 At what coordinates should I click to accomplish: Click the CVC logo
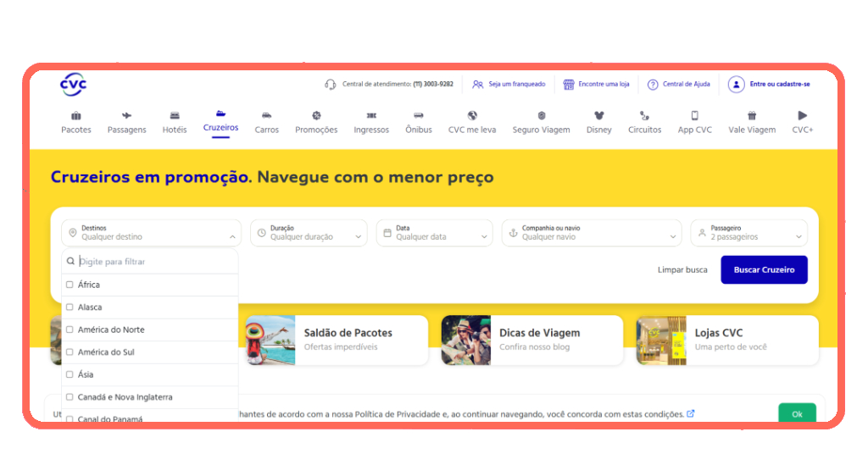pos(73,85)
